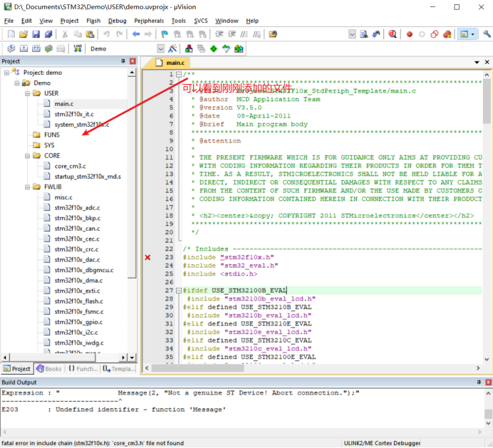The height and width of the screenshot is (448, 493).
Task: Open the editor tab list dropdown
Action: (x=477, y=62)
